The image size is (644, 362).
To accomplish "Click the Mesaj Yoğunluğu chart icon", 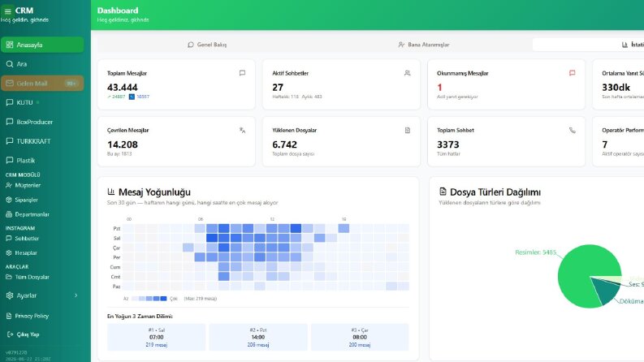I will [111, 192].
